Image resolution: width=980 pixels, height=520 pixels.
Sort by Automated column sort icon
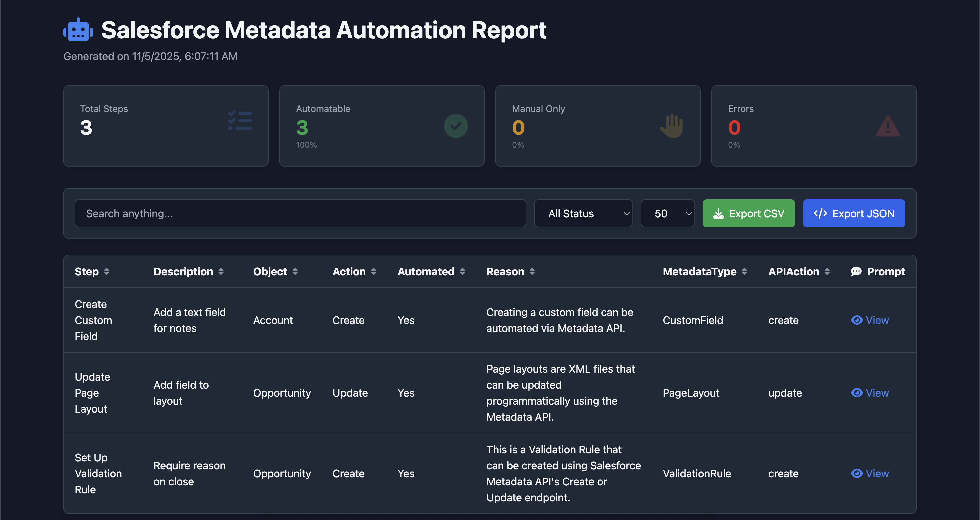pyautogui.click(x=462, y=272)
